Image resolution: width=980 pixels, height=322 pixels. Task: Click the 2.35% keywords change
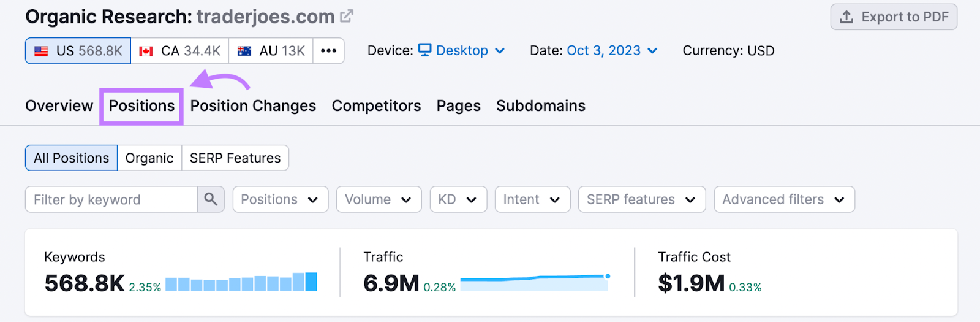coord(145,287)
